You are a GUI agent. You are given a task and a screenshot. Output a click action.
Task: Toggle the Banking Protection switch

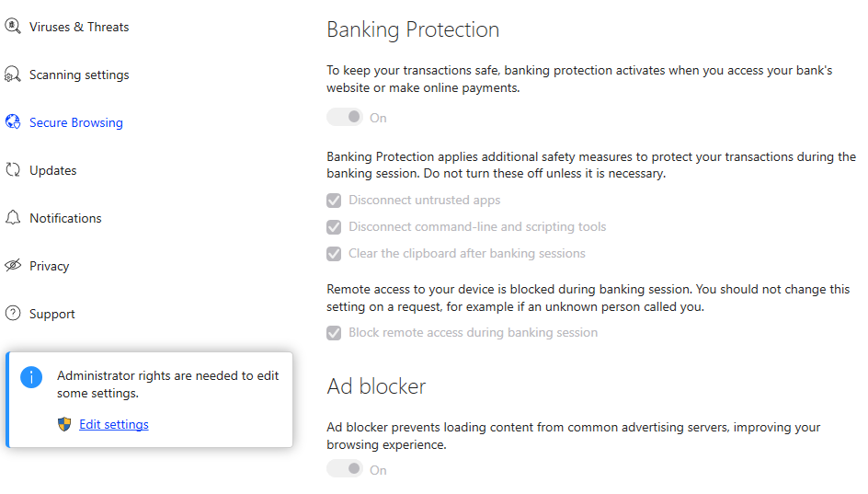tap(345, 118)
